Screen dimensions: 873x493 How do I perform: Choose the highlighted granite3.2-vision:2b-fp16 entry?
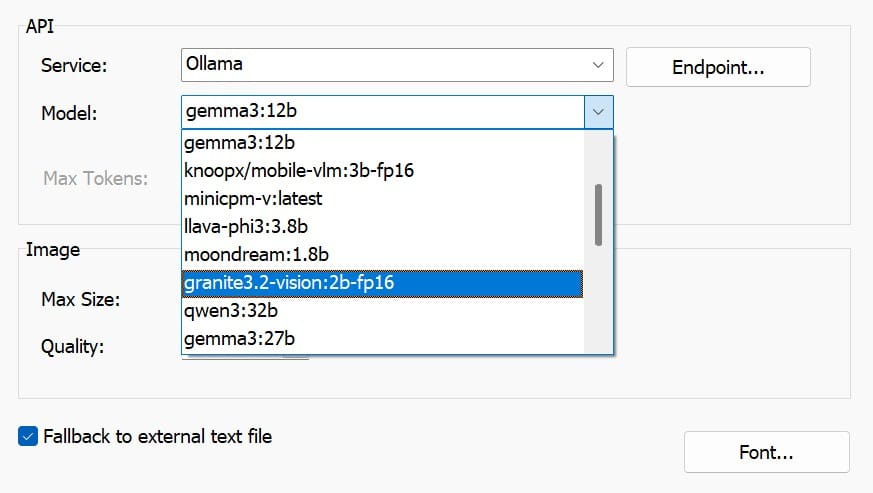pos(382,283)
